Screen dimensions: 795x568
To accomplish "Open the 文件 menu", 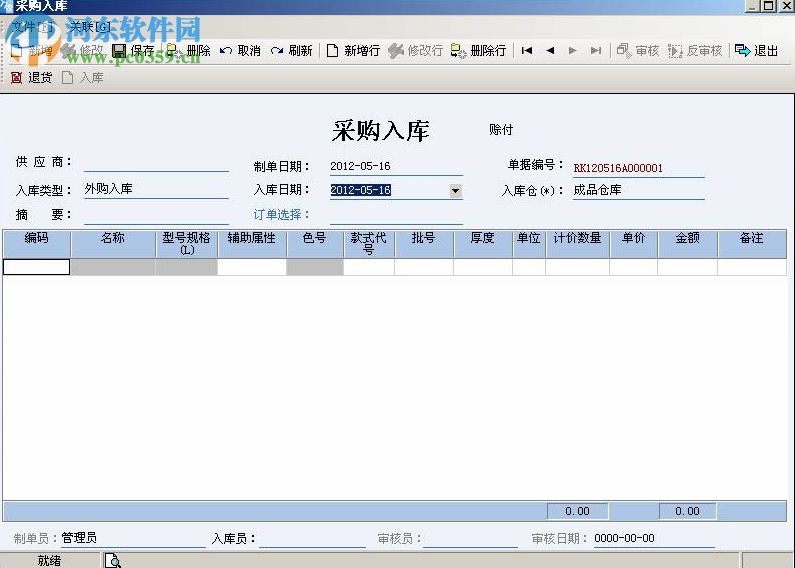I will (x=31, y=26).
